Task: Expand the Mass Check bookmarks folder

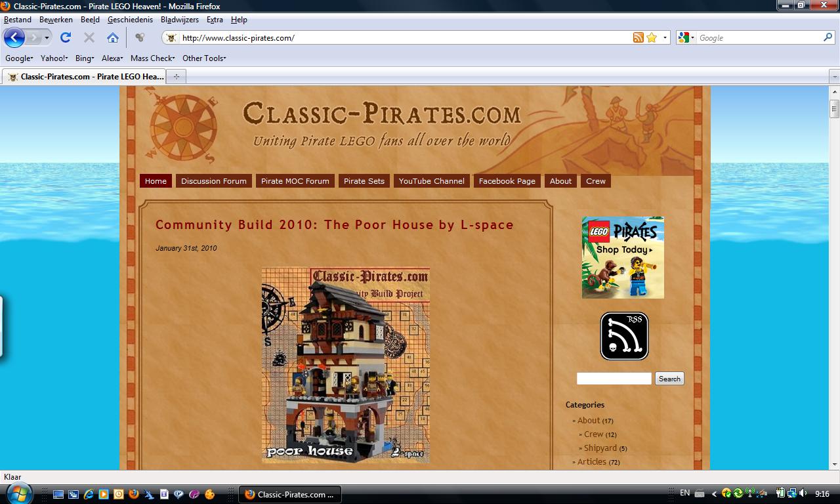Action: (x=152, y=58)
